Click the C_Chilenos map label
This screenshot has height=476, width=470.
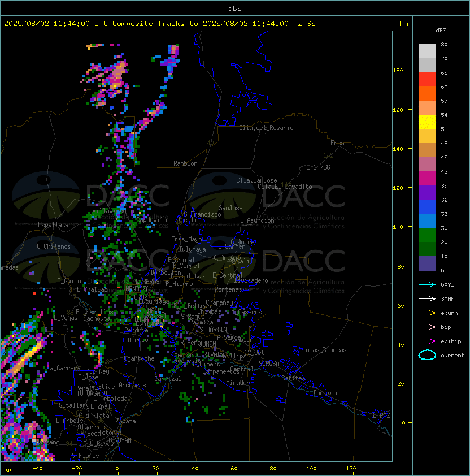tap(54, 246)
